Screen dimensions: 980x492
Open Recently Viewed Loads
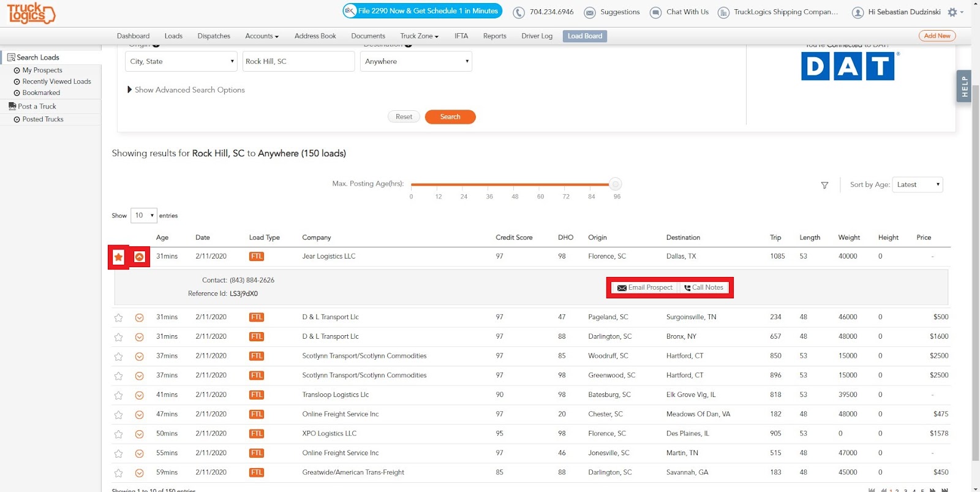point(56,81)
